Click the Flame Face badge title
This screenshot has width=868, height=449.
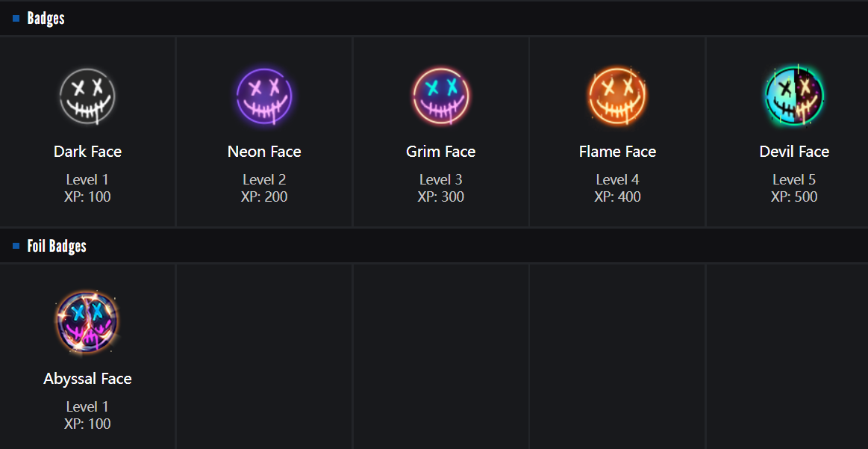(x=617, y=152)
